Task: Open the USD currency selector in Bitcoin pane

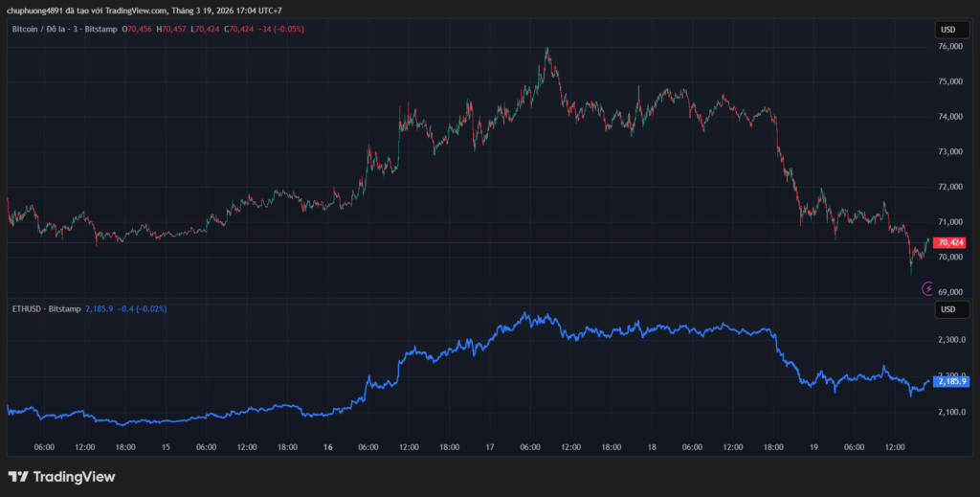Action: (x=948, y=30)
